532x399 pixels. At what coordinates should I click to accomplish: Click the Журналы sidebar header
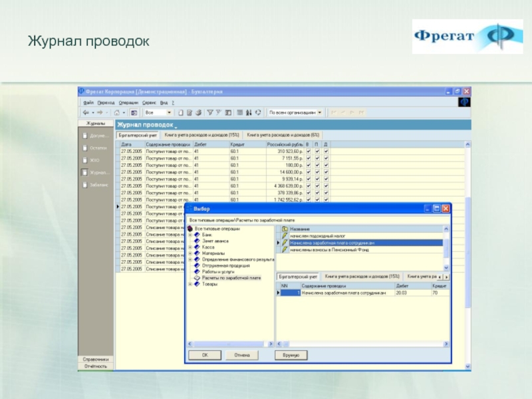(96, 124)
